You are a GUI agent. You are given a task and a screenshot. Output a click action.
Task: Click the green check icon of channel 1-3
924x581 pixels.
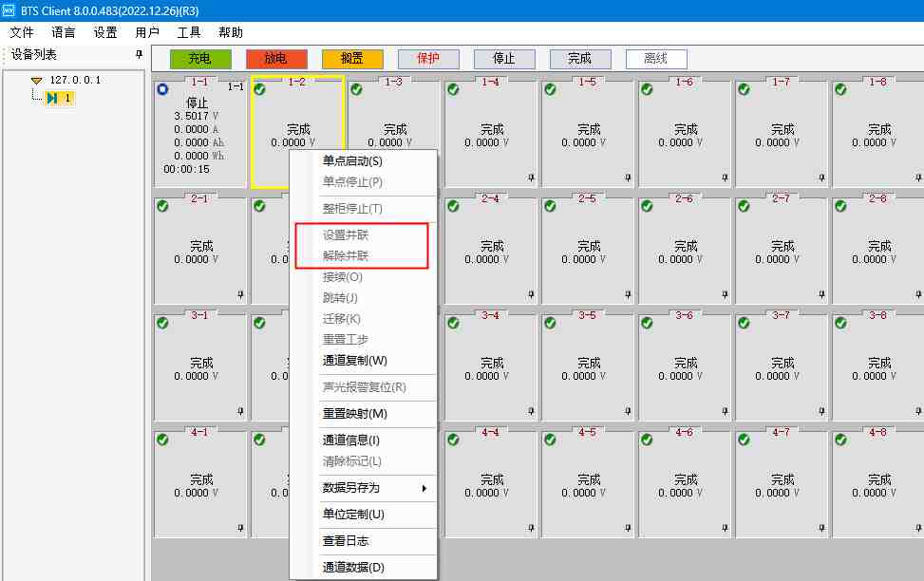(x=356, y=89)
